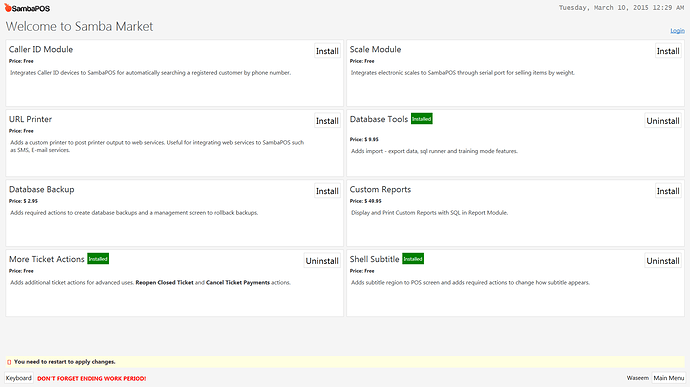Screen dimensions: 690x387
Task: Click the SambaPOS logo
Action: pyautogui.click(x=27, y=8)
